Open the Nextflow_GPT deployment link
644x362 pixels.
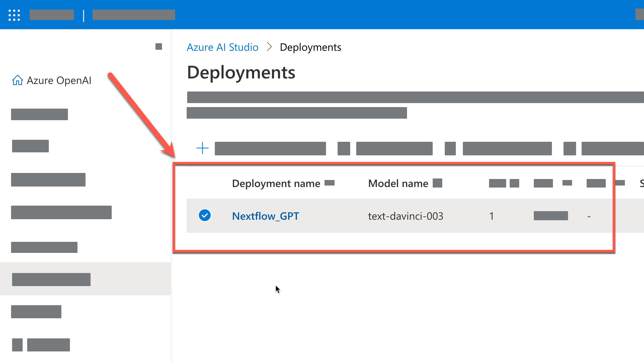coord(266,216)
